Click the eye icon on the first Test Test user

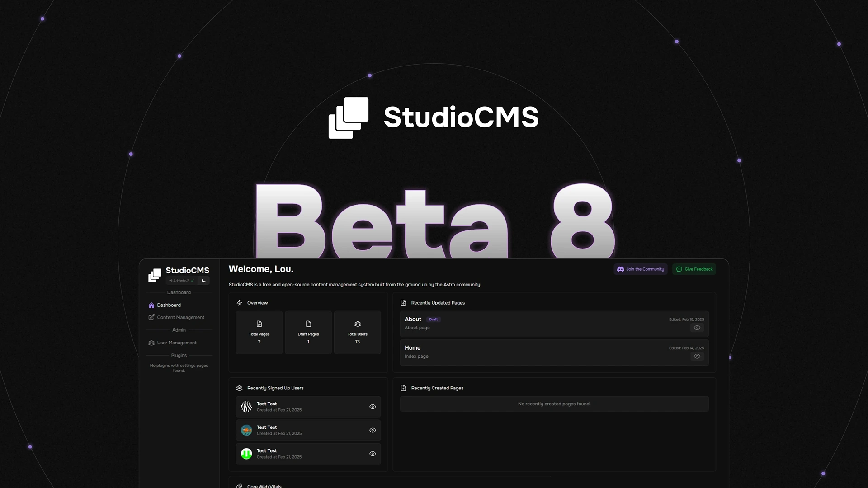click(372, 407)
